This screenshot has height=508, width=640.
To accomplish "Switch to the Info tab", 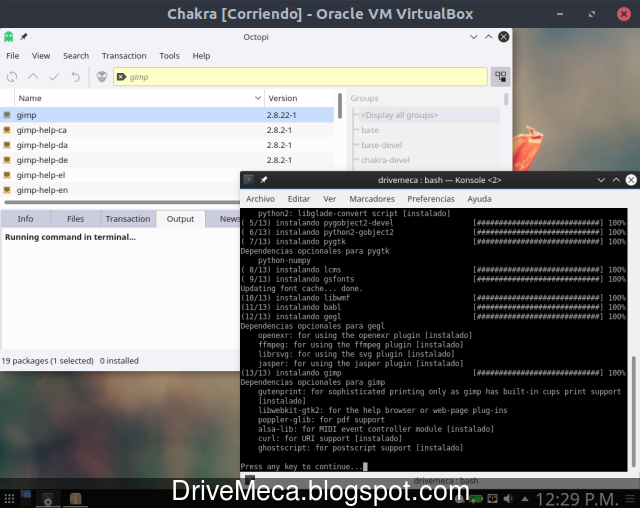I will [x=25, y=219].
